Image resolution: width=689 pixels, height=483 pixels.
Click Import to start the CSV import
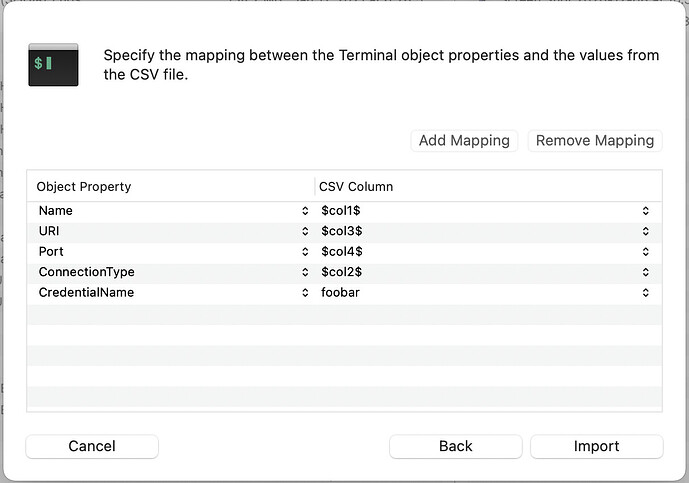(x=596, y=446)
